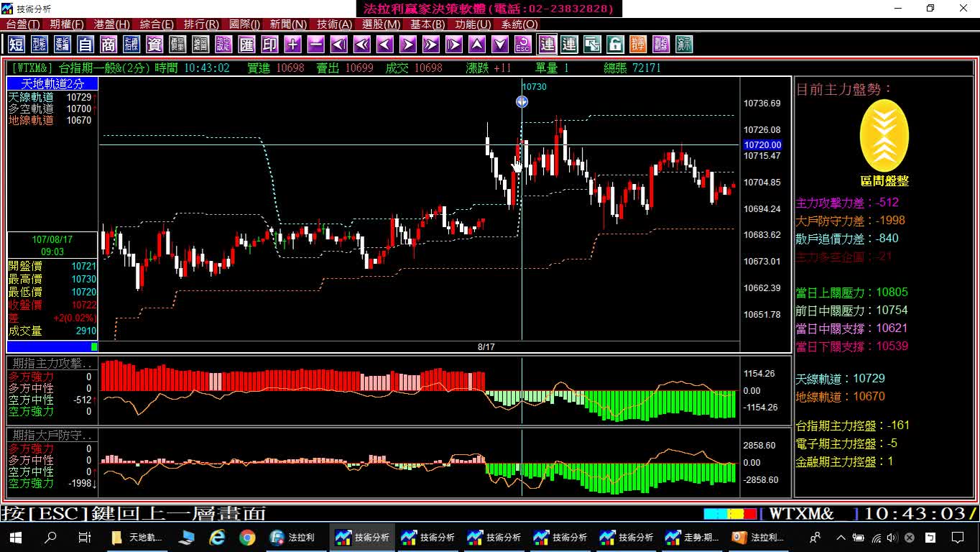Open the 技術(A) menu
This screenshot has width=980, height=552.
coord(335,24)
